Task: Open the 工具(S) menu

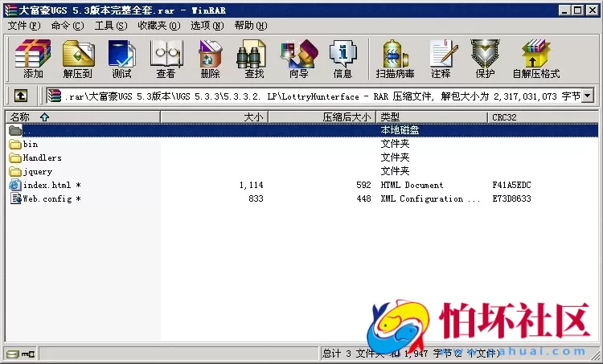Action: coord(111,26)
